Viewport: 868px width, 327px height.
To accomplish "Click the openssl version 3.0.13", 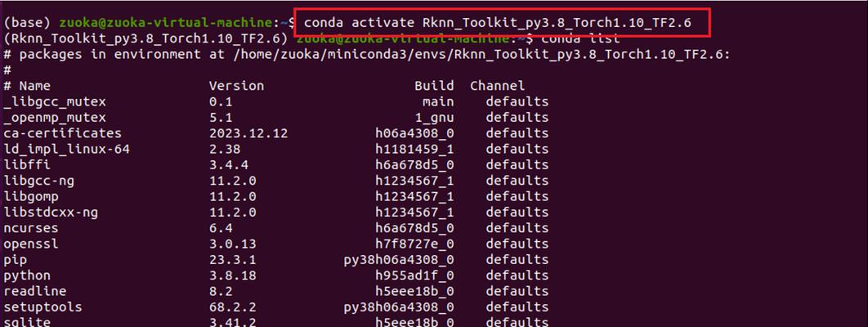I will 232,244.
